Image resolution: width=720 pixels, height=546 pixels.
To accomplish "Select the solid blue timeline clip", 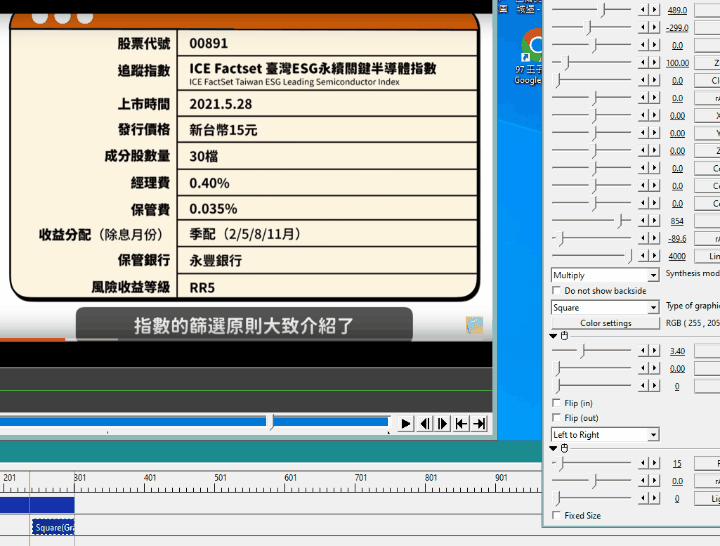I will [x=37, y=505].
